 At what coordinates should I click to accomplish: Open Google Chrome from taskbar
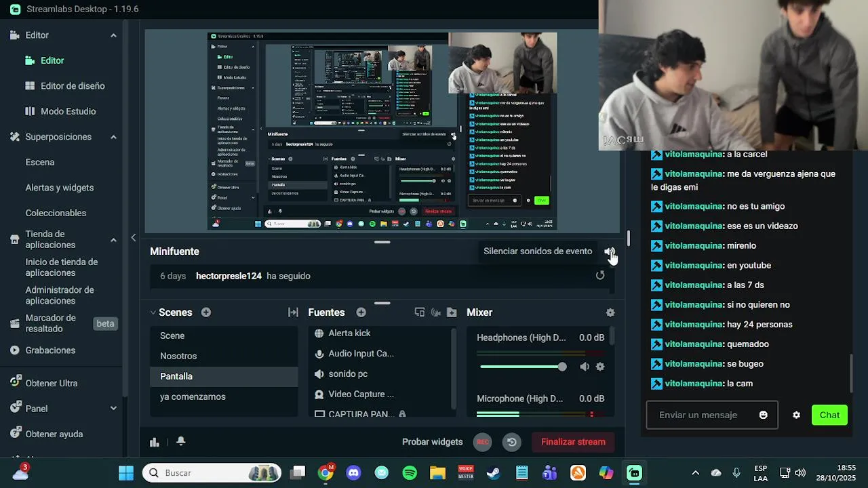(326, 472)
